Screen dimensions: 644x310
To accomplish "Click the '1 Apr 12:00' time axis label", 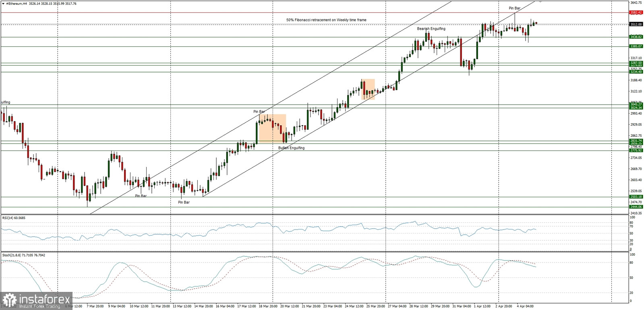I will (x=482, y=306).
